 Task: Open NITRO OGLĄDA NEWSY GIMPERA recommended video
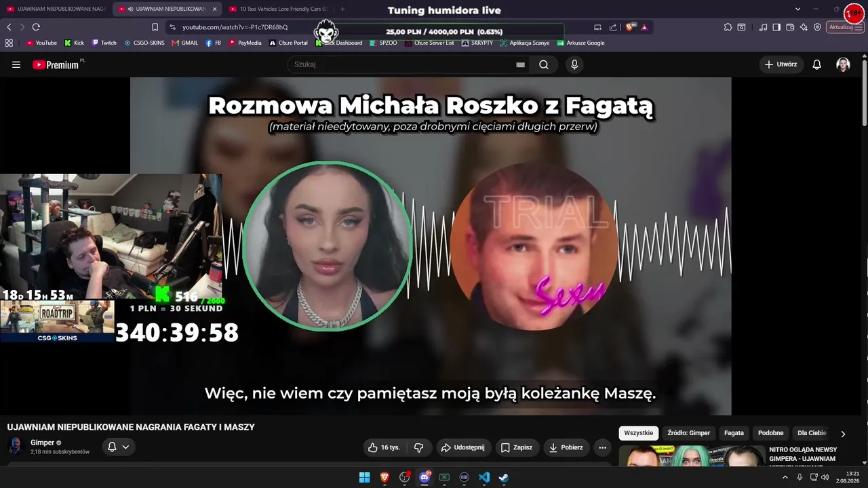click(728, 456)
